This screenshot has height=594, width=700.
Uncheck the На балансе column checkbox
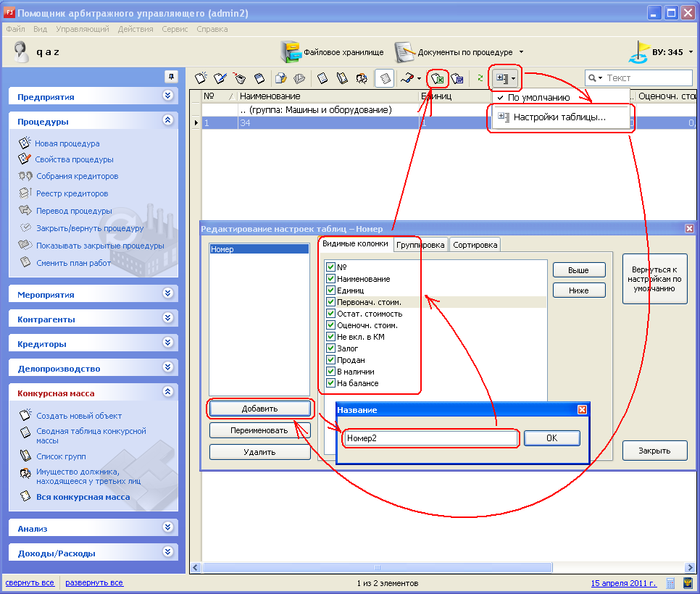(331, 383)
